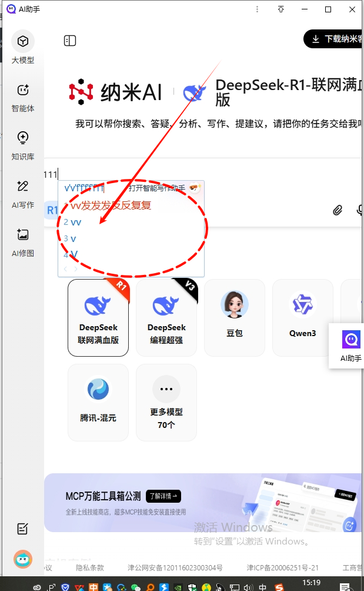
Task: Click 打开智能写作助手 in the IME popup
Action: pyautogui.click(x=157, y=188)
